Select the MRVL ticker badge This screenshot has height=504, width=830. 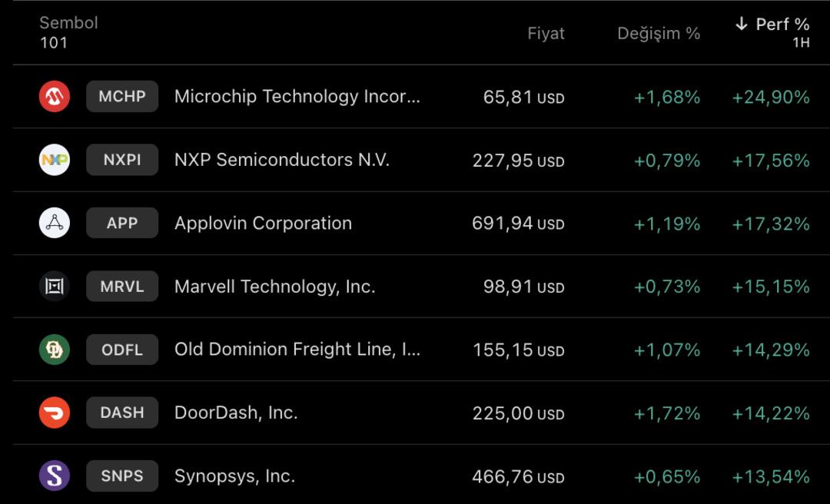tap(122, 287)
